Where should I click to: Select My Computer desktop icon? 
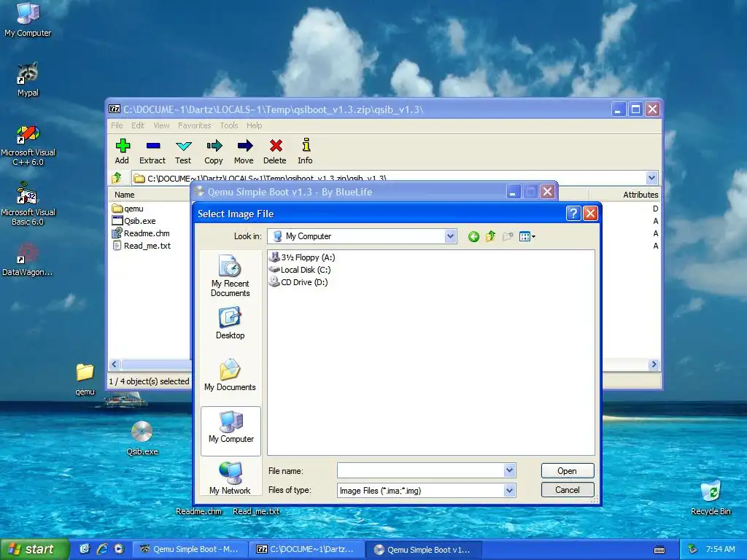click(x=28, y=20)
